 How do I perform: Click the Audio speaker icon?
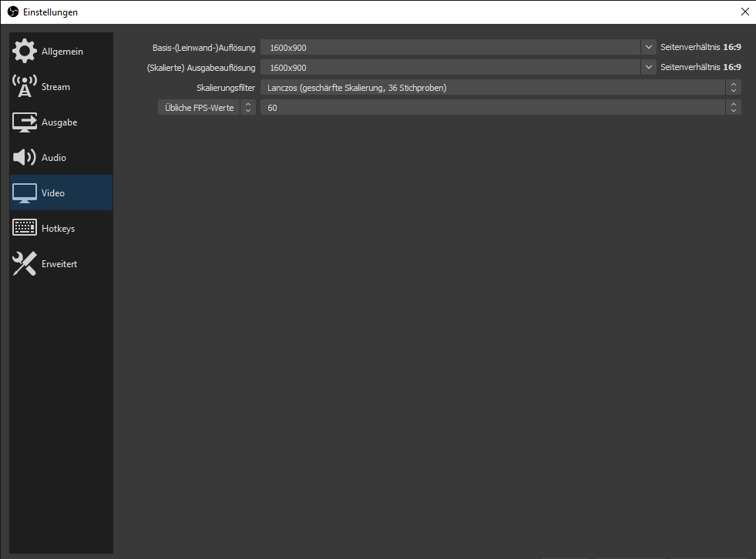point(25,158)
